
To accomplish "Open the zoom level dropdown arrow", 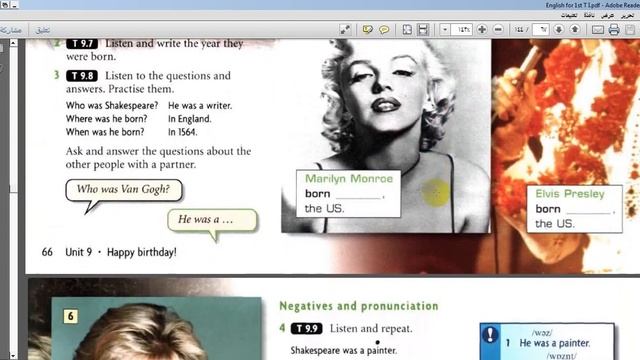I will [x=445, y=29].
